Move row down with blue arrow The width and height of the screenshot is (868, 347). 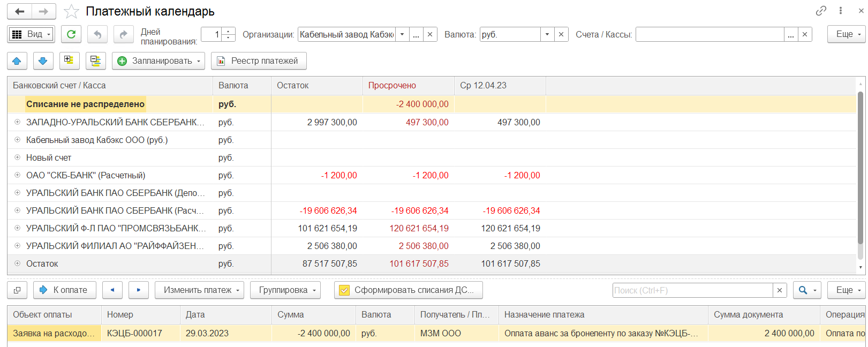click(x=43, y=61)
